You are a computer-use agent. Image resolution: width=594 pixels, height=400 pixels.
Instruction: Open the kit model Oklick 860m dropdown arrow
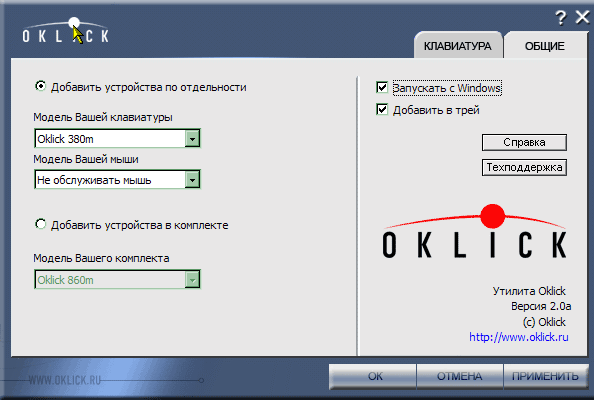tap(192, 280)
